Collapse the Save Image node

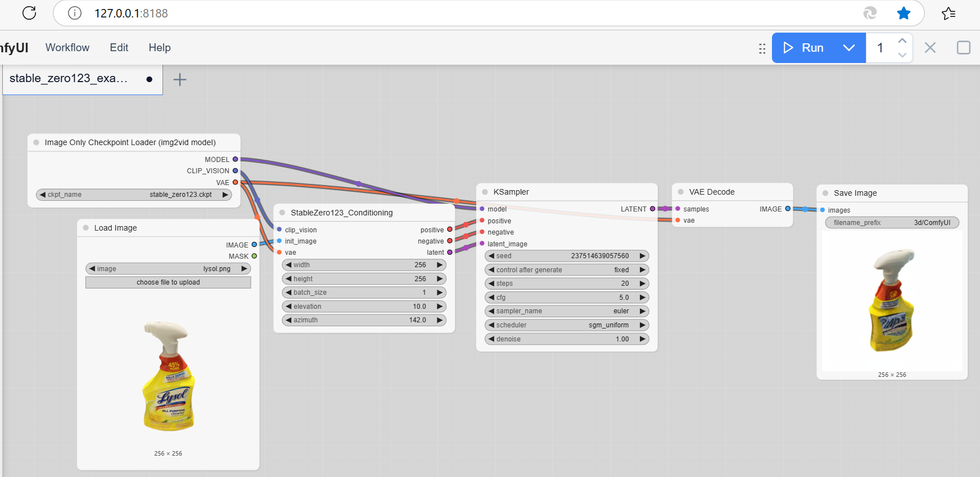[x=825, y=193]
